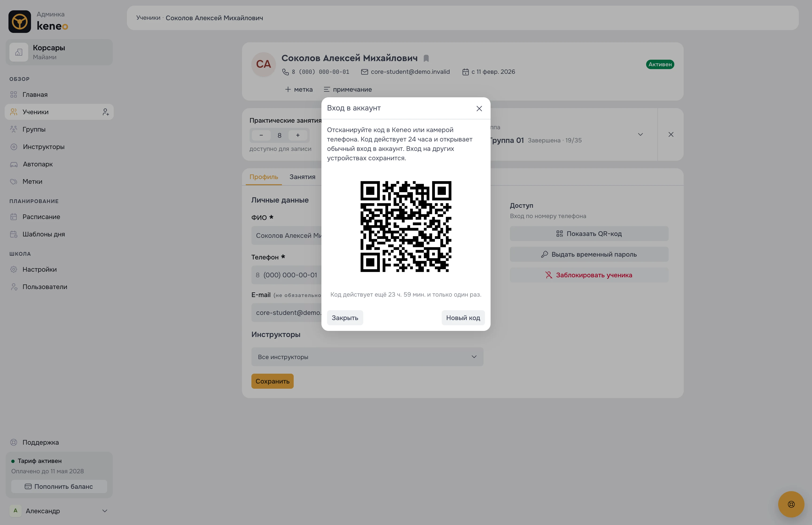Increase practical lessons with plus button

[298, 135]
